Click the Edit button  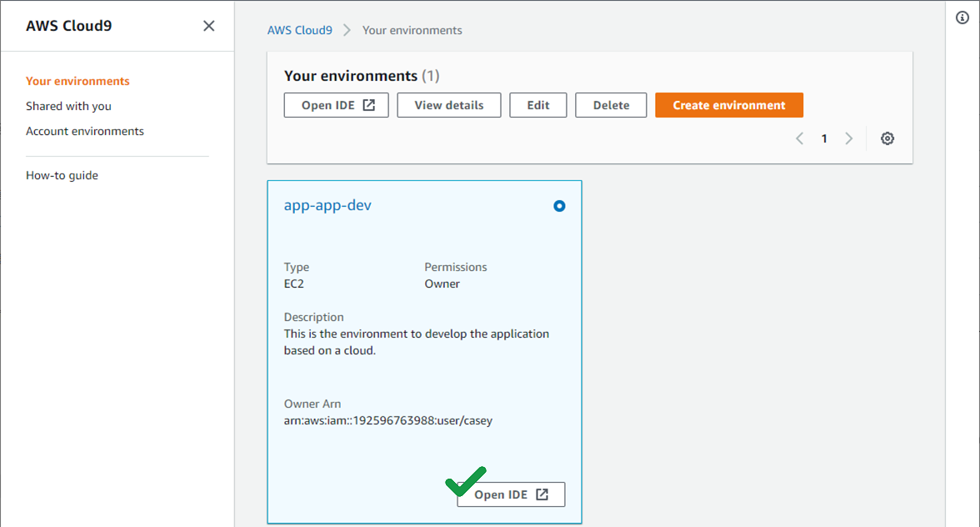538,105
